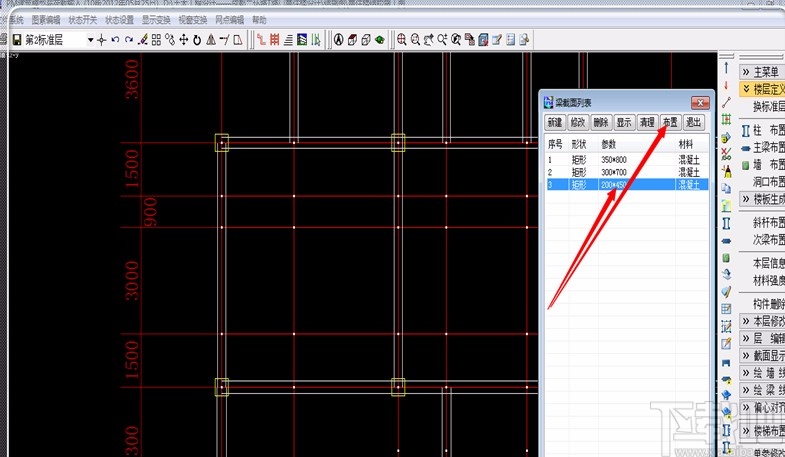Open the 显示变换 menu
Viewport: 785px width, 457px height.
tap(155, 19)
